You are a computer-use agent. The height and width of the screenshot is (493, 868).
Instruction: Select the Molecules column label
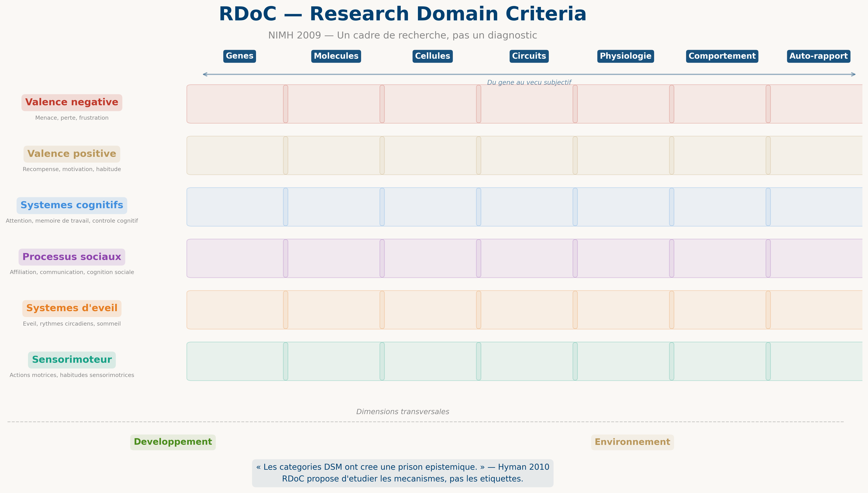tap(336, 56)
